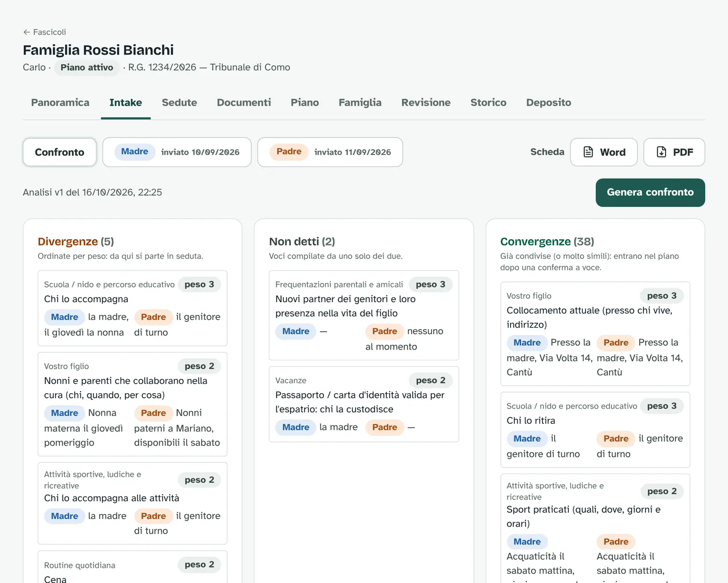Select the Confronto view button
The width and height of the screenshot is (728, 583).
pos(60,152)
